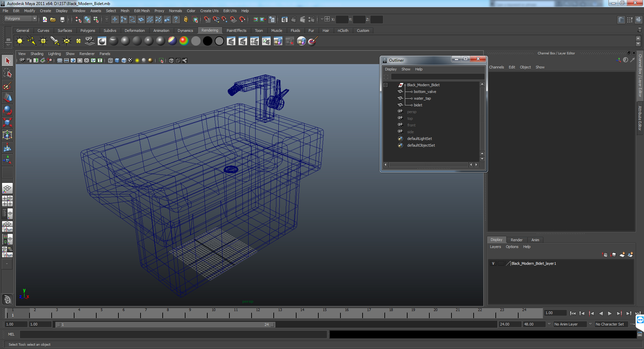Select the arrow Select Tool
Viewport: 644px width, 349px height.
(7, 61)
